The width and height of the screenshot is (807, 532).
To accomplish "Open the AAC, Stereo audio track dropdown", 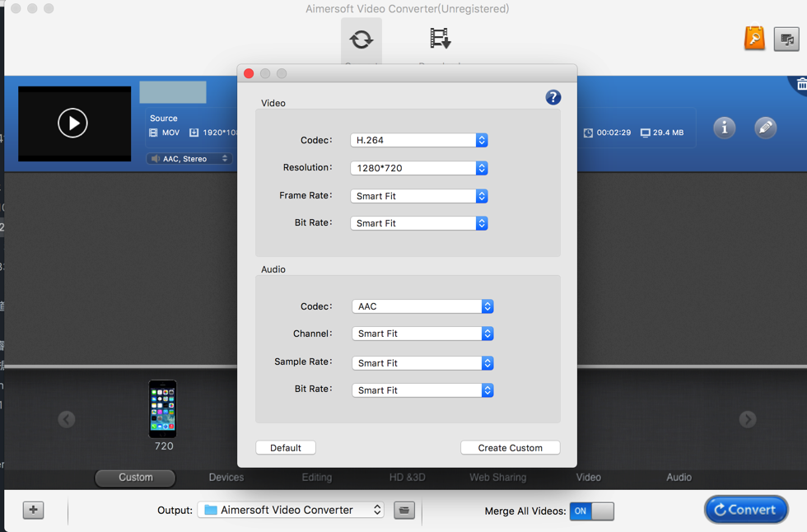I will coord(189,158).
